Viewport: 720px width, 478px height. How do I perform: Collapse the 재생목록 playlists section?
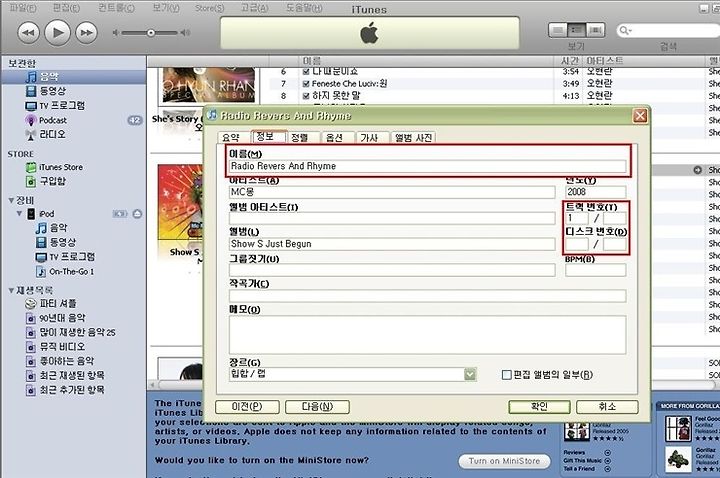[x=11, y=290]
